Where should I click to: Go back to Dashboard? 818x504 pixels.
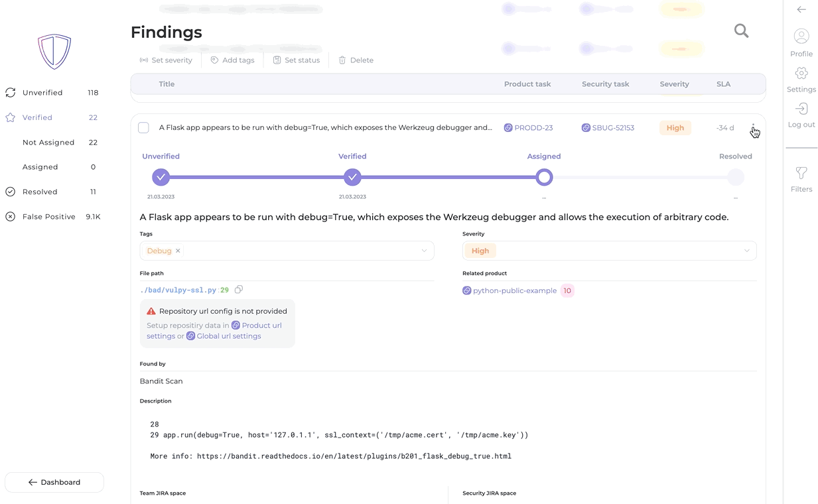[x=54, y=482]
